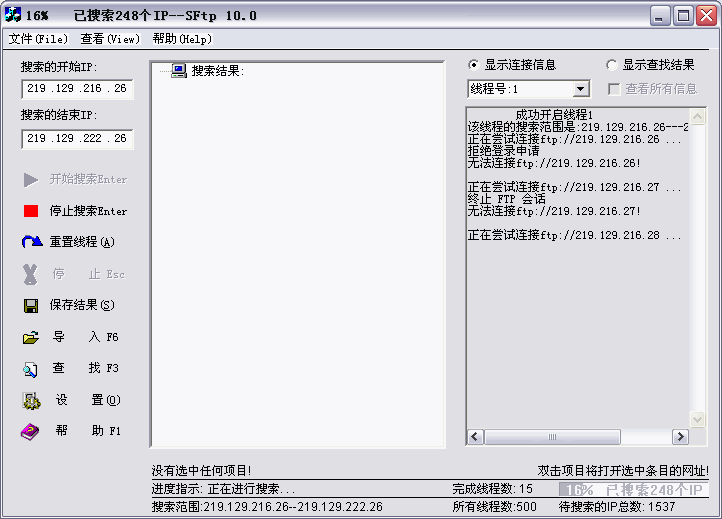The height and width of the screenshot is (519, 722).
Task: Click the 导入 F6 button label
Action: 86,337
